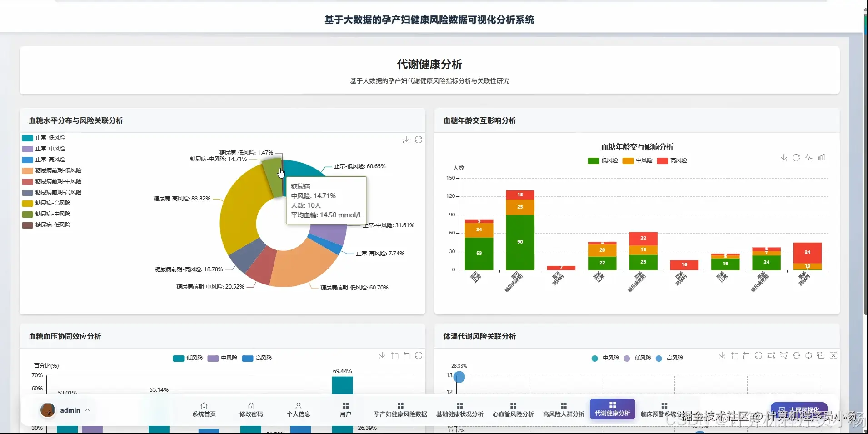868x434 pixels.
Task: Reset area zoom on blood pressure chart
Action: [406, 355]
